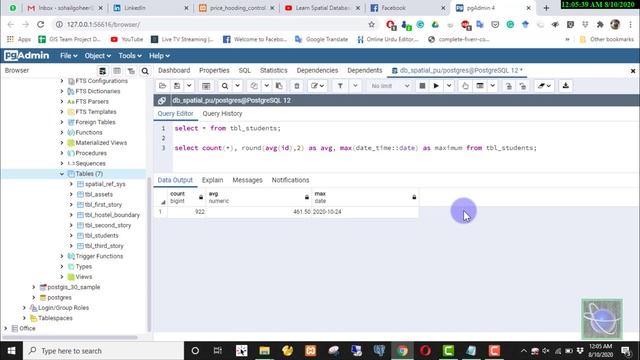Click the Browser View Data grid icon
This screenshot has height=360, width=640.
tap(117, 71)
